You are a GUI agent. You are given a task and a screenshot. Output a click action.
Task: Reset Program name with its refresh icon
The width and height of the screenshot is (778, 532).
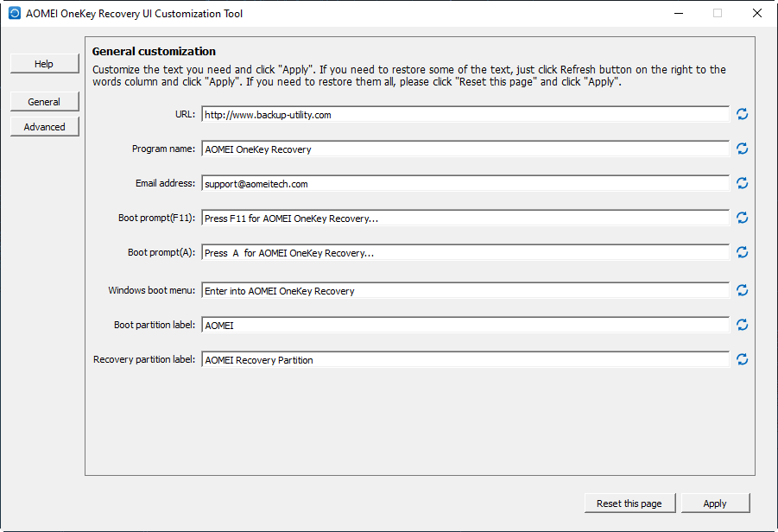tap(742, 149)
